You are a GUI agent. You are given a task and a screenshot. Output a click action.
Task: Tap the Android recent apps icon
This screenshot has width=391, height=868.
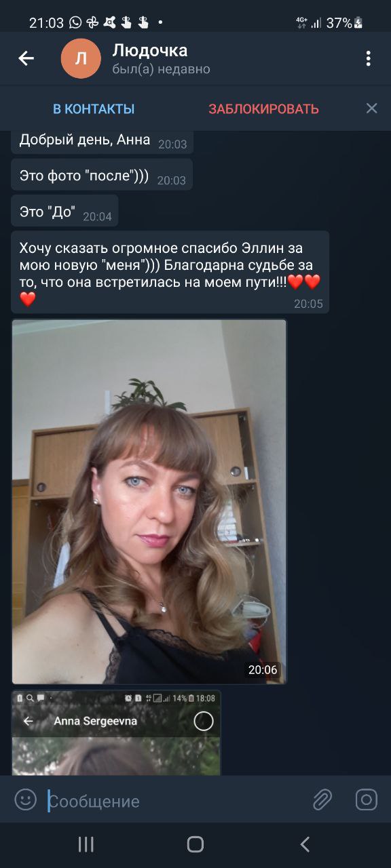pos(86,844)
